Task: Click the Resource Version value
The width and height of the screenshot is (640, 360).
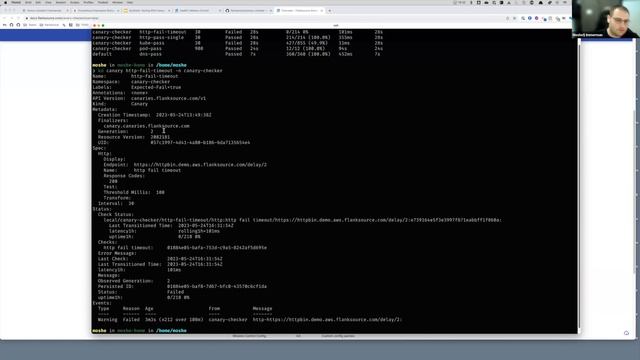Action: [160, 137]
